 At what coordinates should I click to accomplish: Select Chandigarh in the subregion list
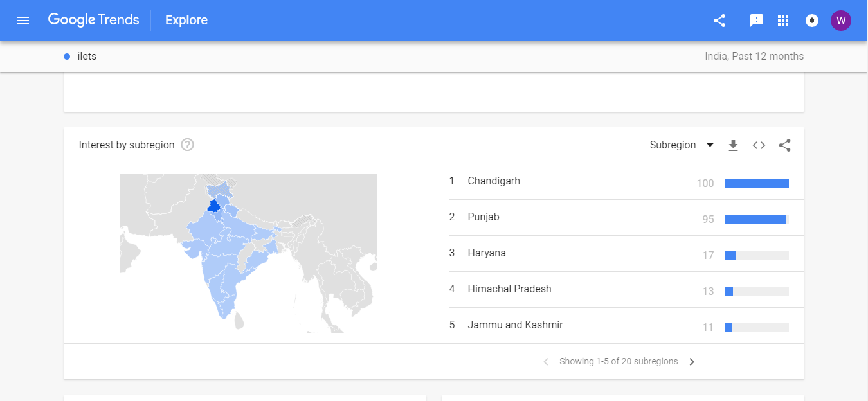pyautogui.click(x=494, y=181)
